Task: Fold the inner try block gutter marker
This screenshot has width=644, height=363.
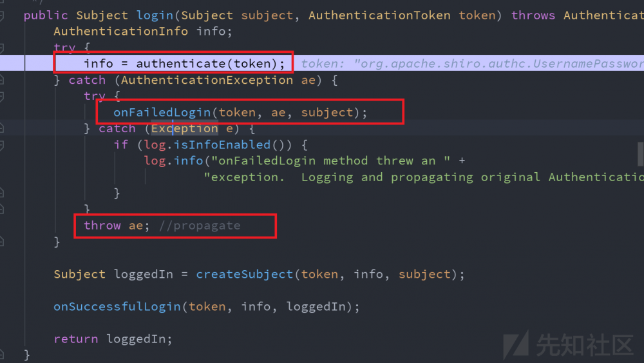Action: 2,96
